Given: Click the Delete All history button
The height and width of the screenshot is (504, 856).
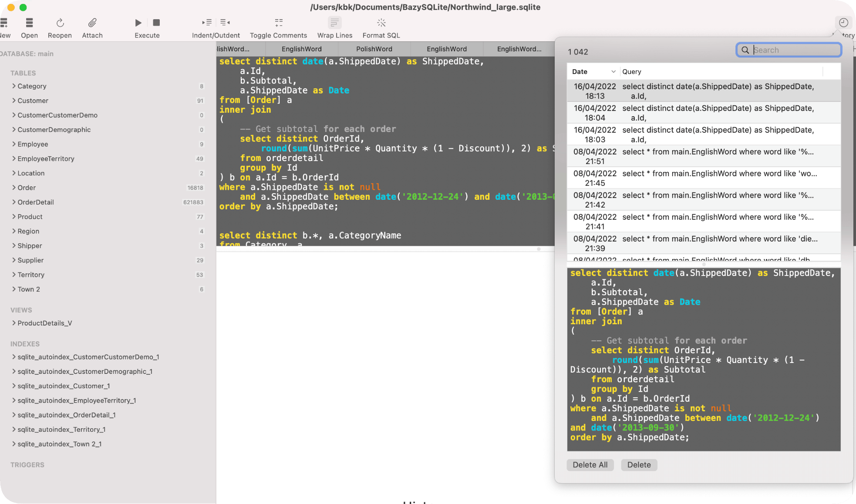Looking at the screenshot, I should (x=590, y=465).
